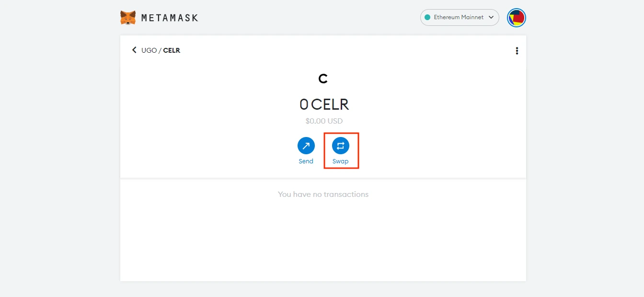Open the three-dot asset options menu

[517, 51]
